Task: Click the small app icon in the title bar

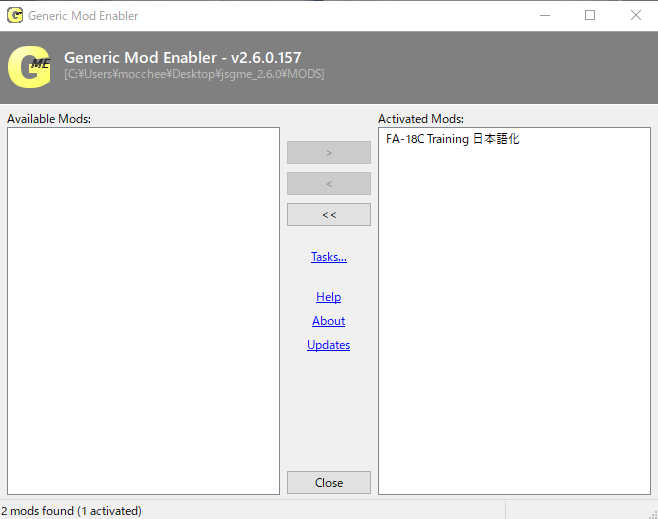Action: 15,16
